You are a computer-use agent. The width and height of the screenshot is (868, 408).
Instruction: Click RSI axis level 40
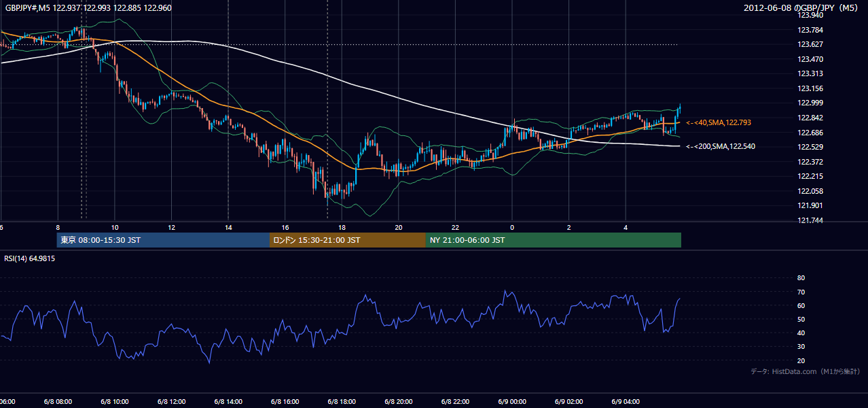(x=801, y=333)
